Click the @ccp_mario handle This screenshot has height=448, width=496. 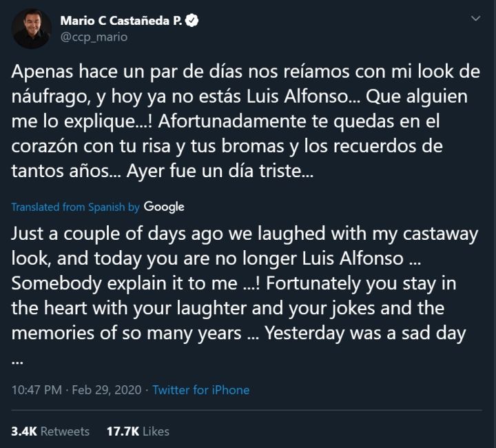94,37
